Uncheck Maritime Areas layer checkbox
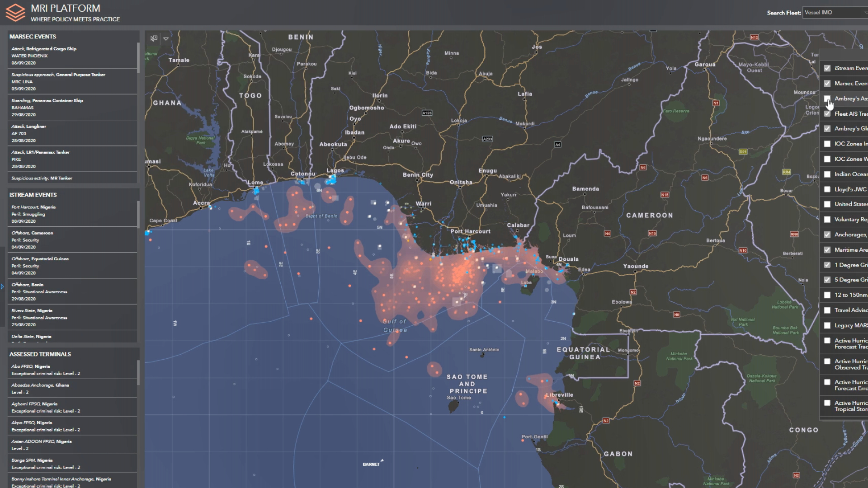The image size is (868, 488). [x=827, y=250]
